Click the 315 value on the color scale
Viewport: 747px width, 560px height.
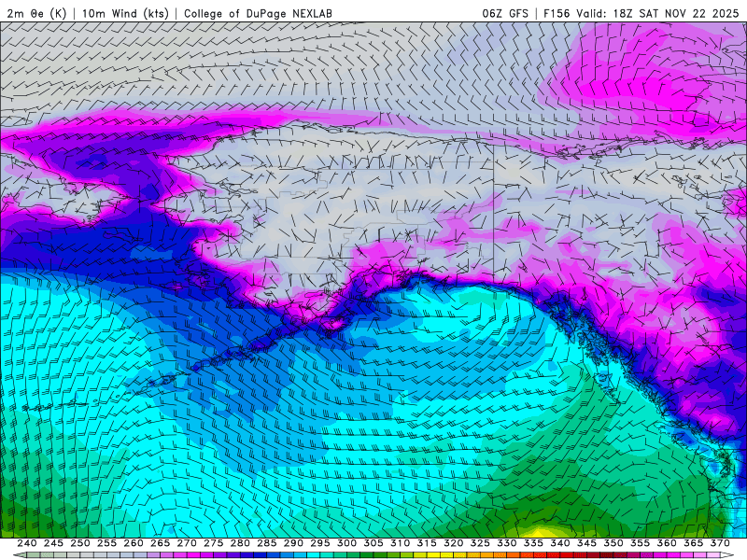click(x=427, y=543)
